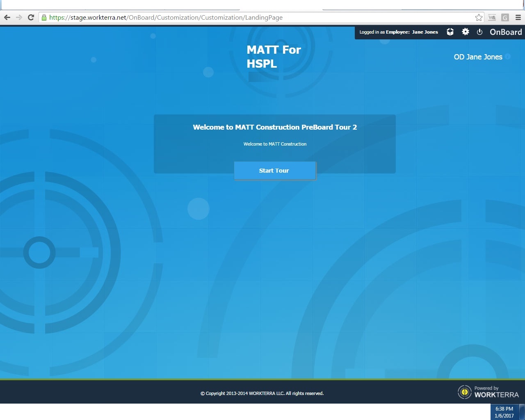Screen dimensions: 525x420
Task: Click the green padlock security icon
Action: click(44, 18)
